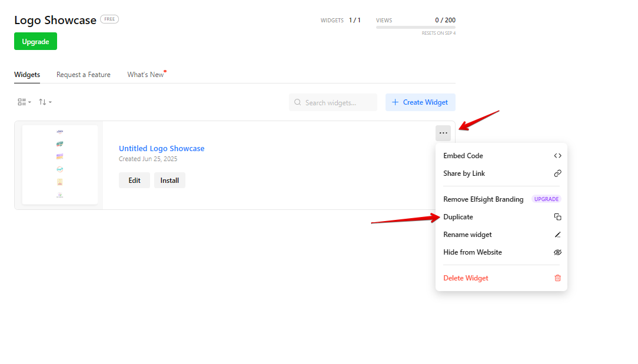
Task: Focus the Search widgets input field
Action: (333, 102)
